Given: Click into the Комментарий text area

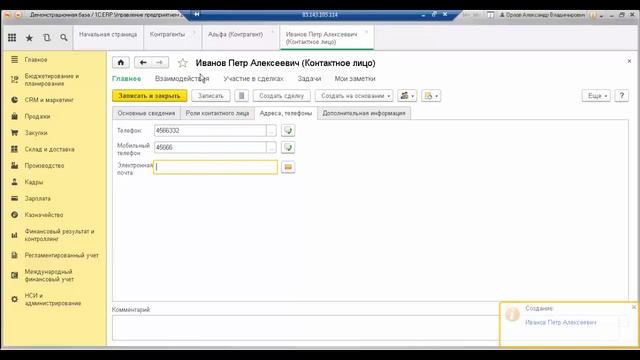Looking at the screenshot, I should click(305, 328).
